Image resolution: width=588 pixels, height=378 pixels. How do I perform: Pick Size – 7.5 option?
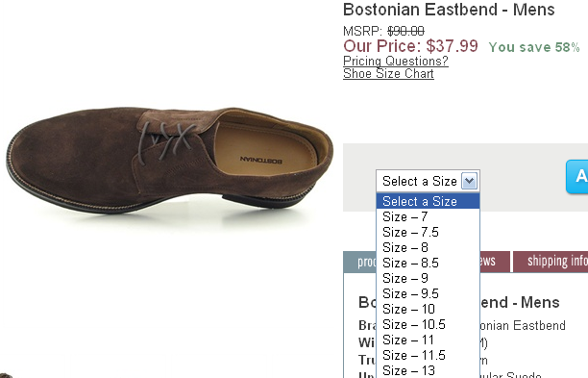point(428,232)
